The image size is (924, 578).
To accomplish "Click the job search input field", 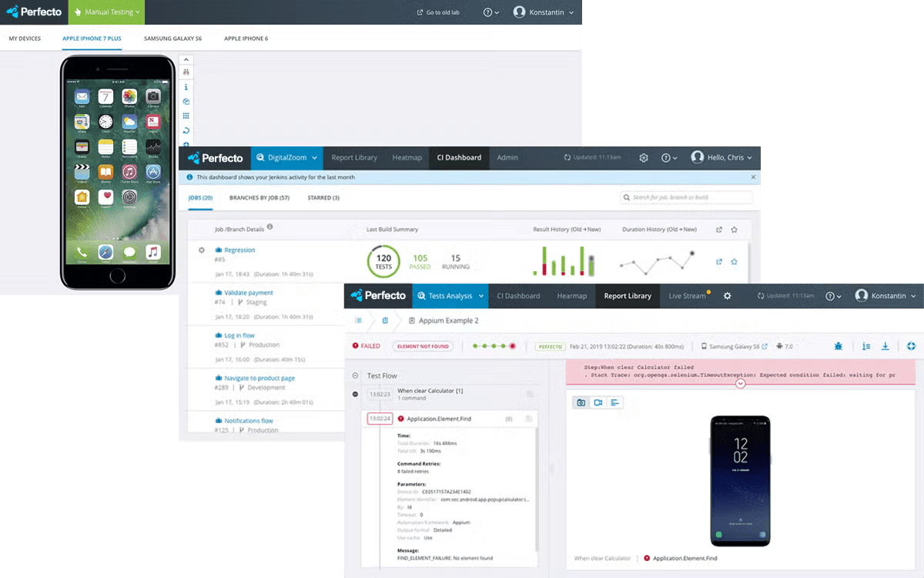I will point(687,198).
